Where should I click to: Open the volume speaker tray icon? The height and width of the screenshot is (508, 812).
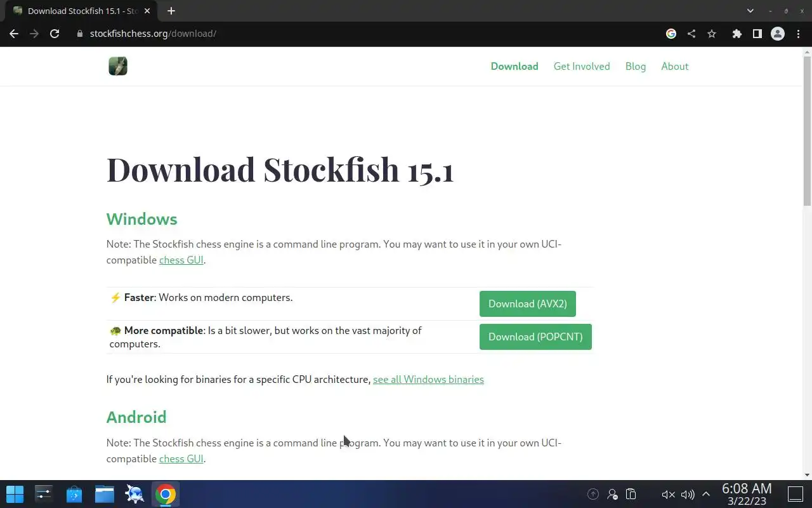pyautogui.click(x=688, y=494)
